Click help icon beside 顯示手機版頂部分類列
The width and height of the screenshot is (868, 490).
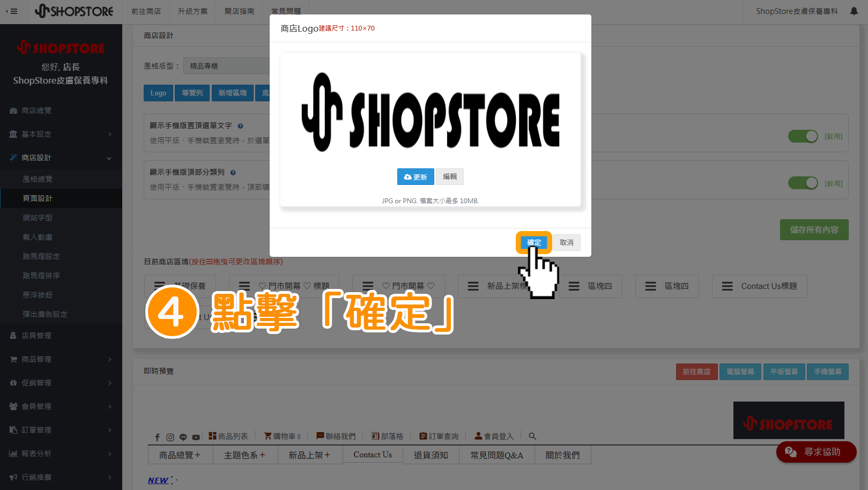(x=233, y=173)
